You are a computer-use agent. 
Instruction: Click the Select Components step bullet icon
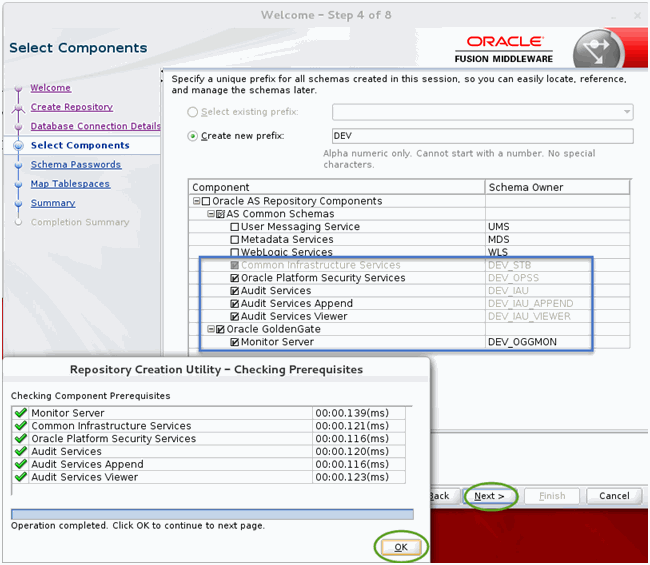[18, 145]
